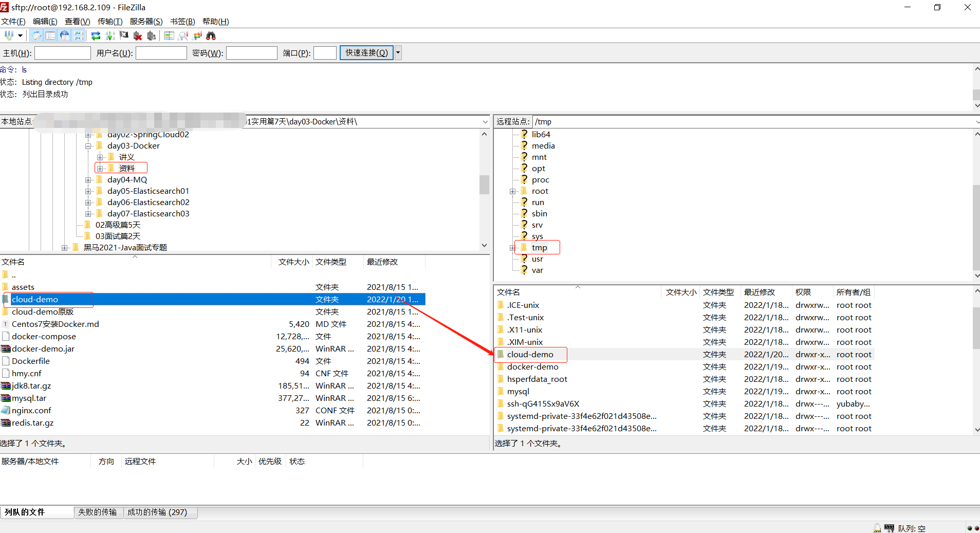Refresh the file and folder lists
This screenshot has height=533, width=980.
96,35
